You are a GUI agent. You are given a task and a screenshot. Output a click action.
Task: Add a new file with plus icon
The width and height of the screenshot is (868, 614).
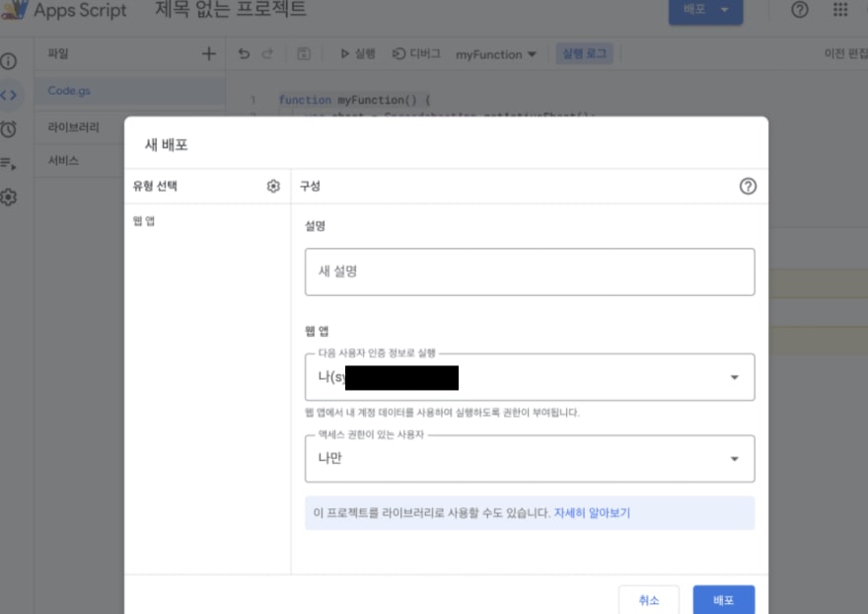(x=209, y=53)
